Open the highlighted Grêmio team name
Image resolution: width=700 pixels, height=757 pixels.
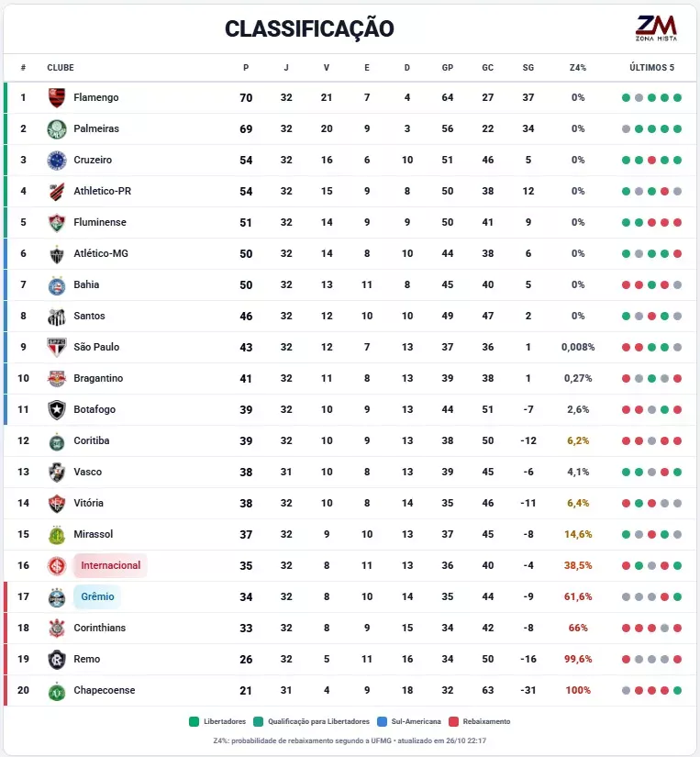coord(97,596)
